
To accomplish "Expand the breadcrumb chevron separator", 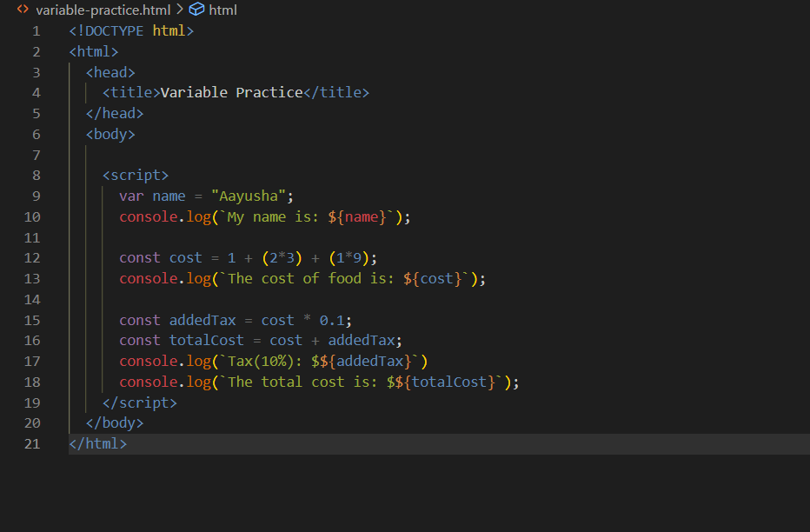I will 180,10.
